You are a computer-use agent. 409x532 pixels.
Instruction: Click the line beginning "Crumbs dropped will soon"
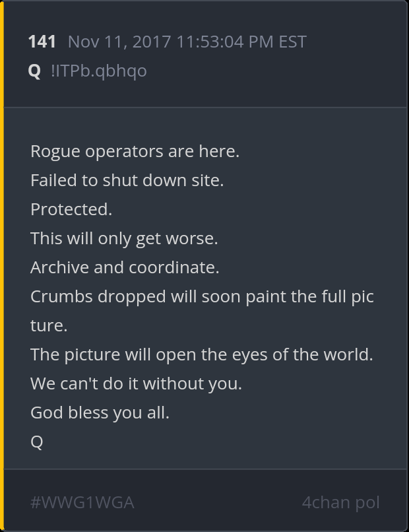[x=202, y=296]
